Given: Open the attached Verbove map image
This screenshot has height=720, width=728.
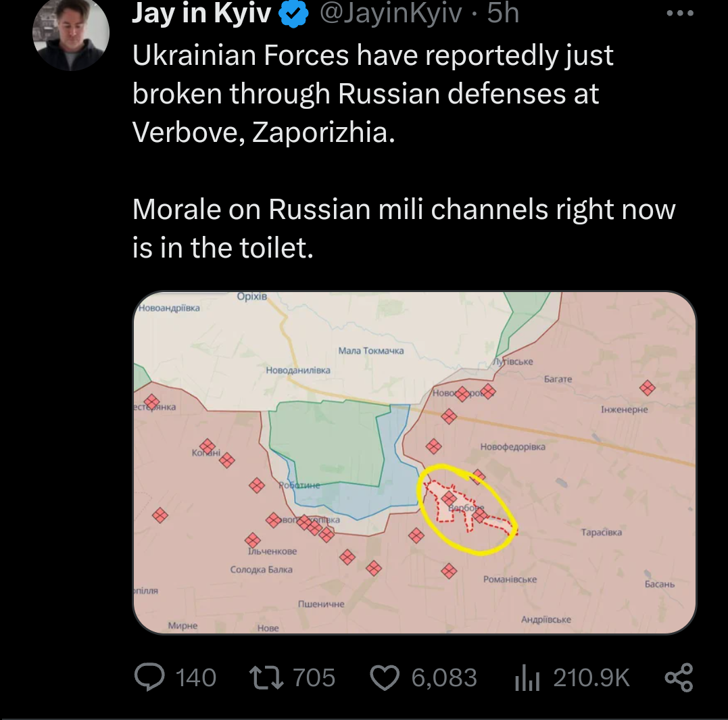Looking at the screenshot, I should pyautogui.click(x=414, y=462).
